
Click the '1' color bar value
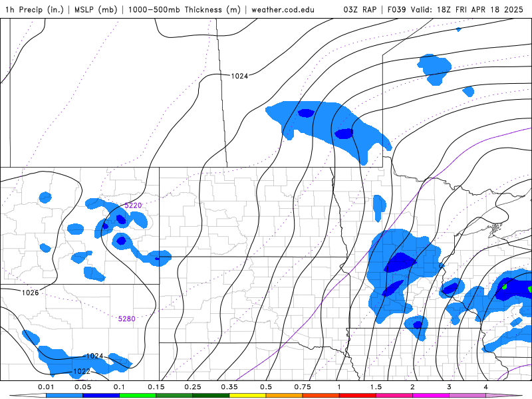coord(339,387)
